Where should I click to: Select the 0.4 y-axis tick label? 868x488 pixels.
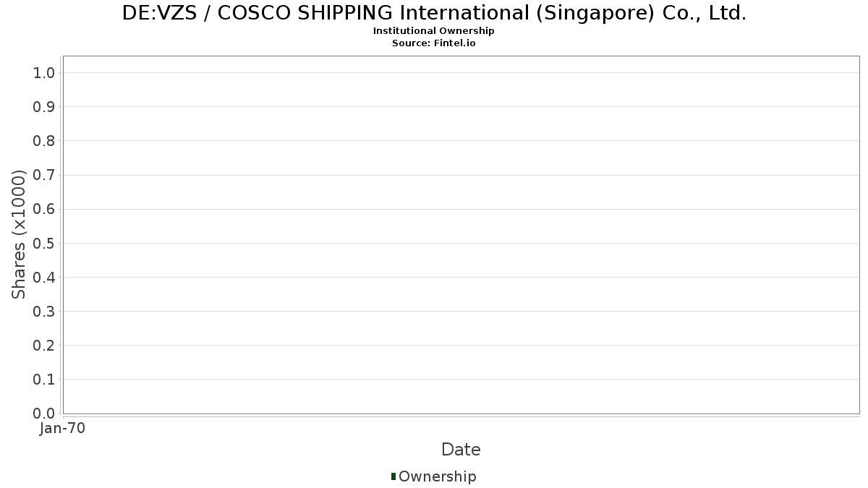(44, 277)
